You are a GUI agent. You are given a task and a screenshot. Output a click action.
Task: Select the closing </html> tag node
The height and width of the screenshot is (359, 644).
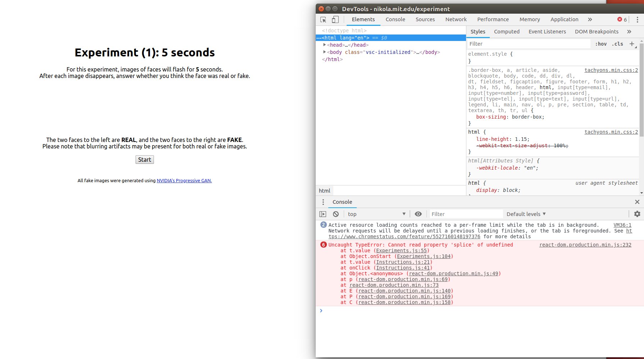tap(332, 59)
